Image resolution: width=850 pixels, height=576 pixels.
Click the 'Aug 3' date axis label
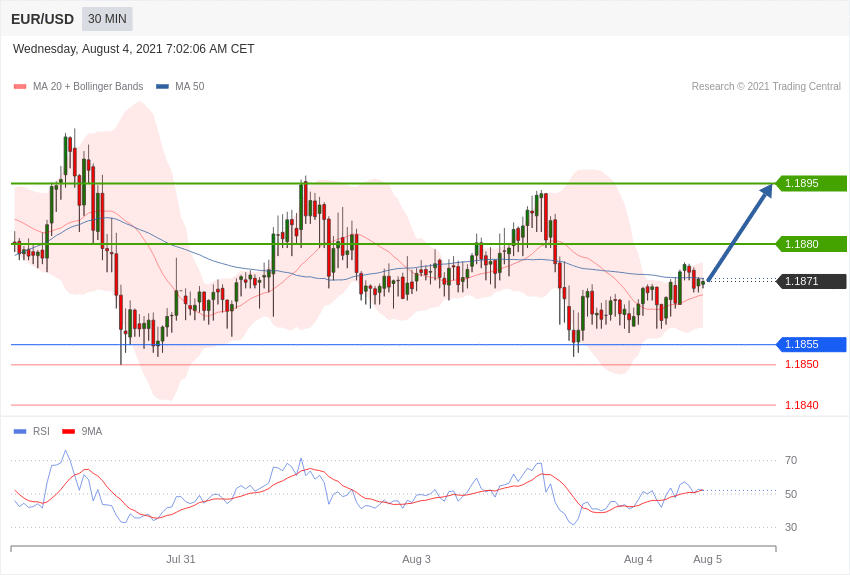[x=416, y=559]
